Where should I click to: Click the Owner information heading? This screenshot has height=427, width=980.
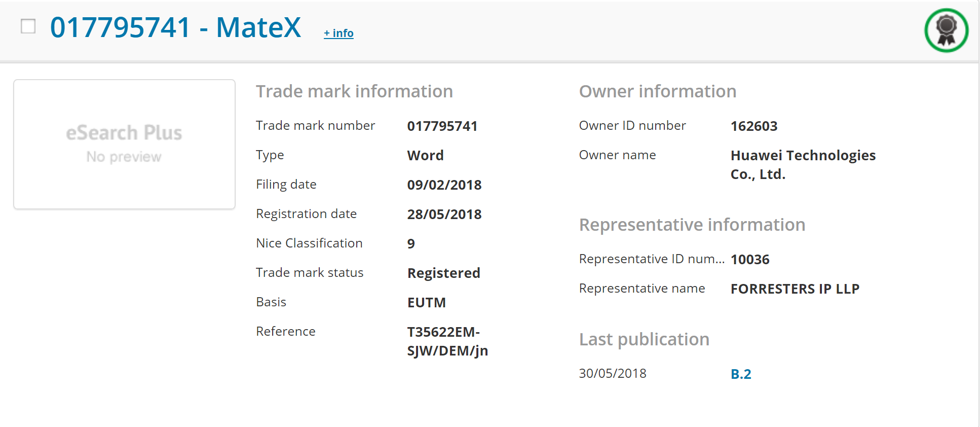pos(657,92)
